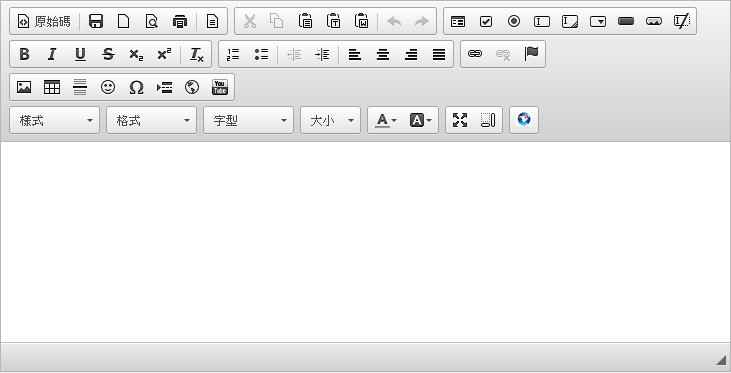Insert an image
The height and width of the screenshot is (373, 731).
coord(24,87)
